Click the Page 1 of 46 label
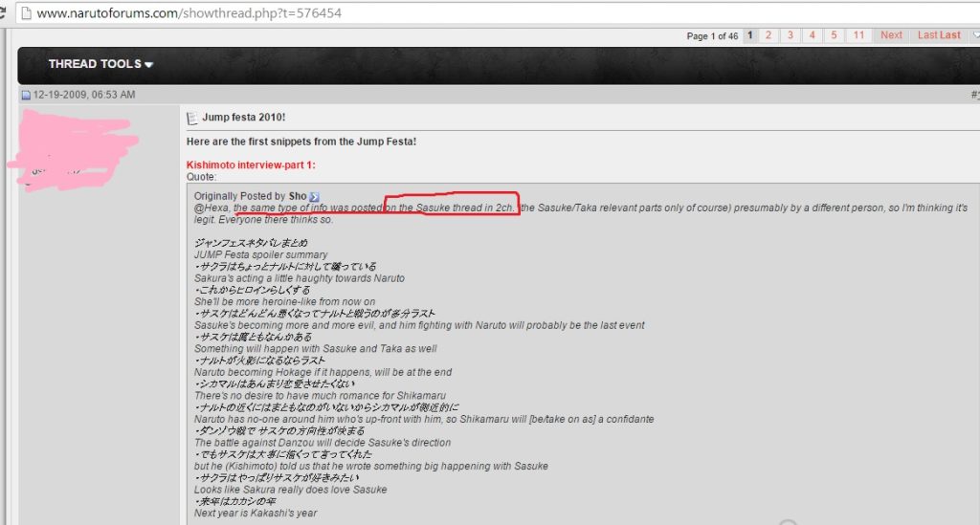This screenshot has width=980, height=525. tap(712, 36)
